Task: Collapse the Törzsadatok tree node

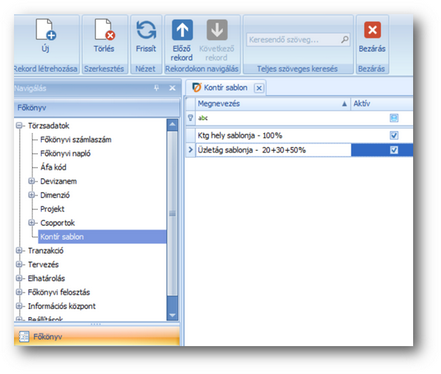Action: 19,126
